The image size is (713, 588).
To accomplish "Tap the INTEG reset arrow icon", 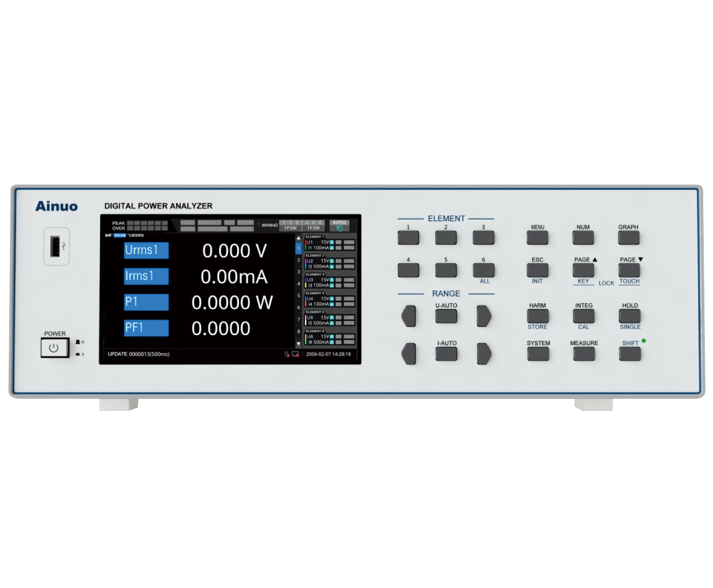I will 339,228.
